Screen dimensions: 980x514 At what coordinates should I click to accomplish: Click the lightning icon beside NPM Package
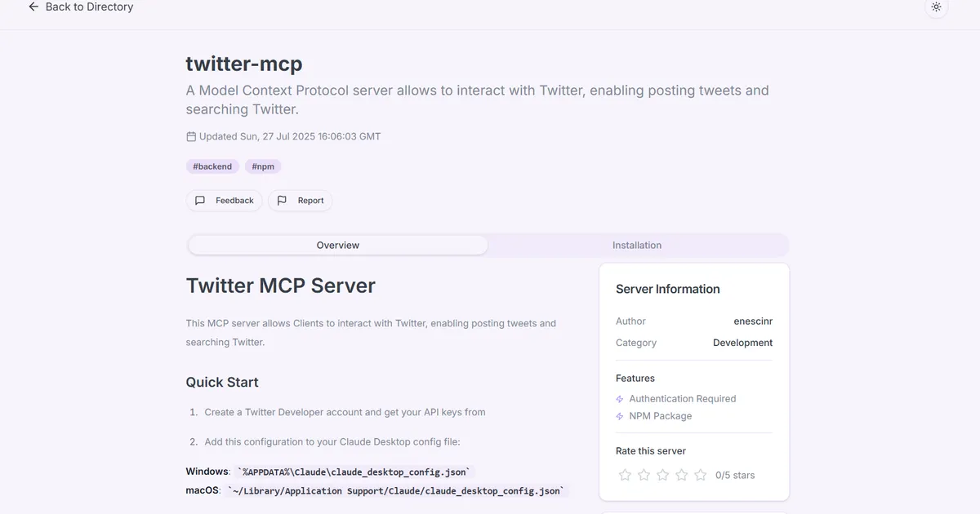tap(619, 415)
